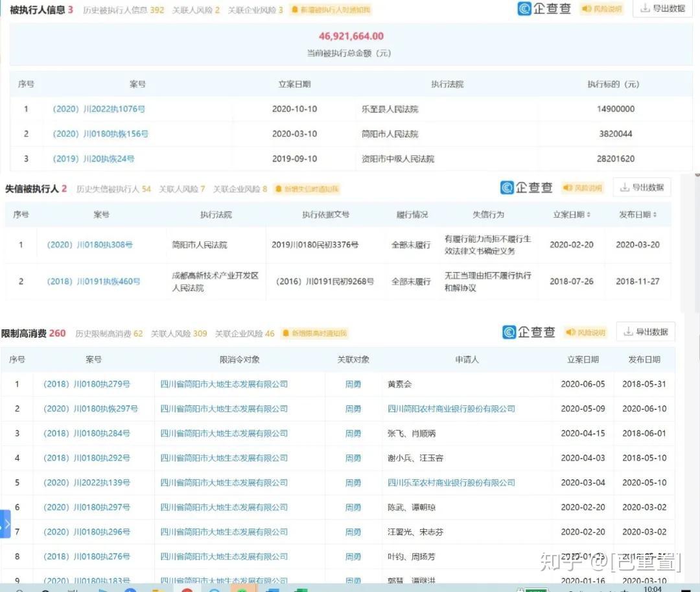
Task: Select the 被执行人信息 3 tab
Action: click(41, 10)
